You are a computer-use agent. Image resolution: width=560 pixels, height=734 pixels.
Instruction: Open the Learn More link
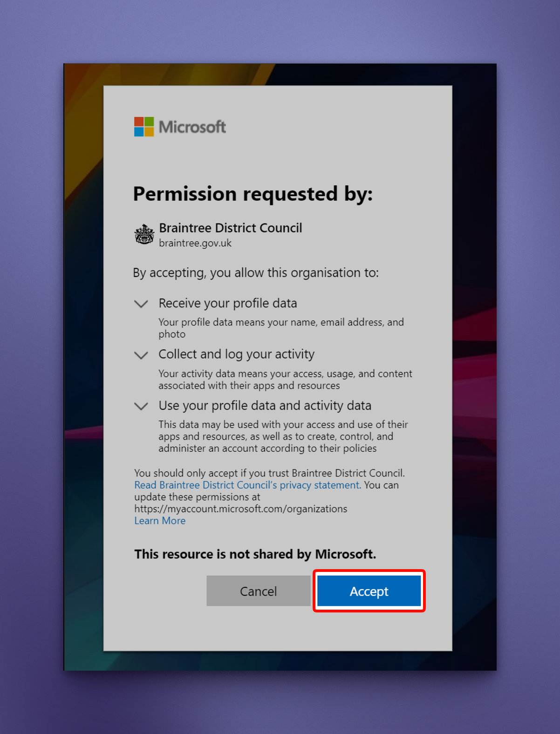160,521
